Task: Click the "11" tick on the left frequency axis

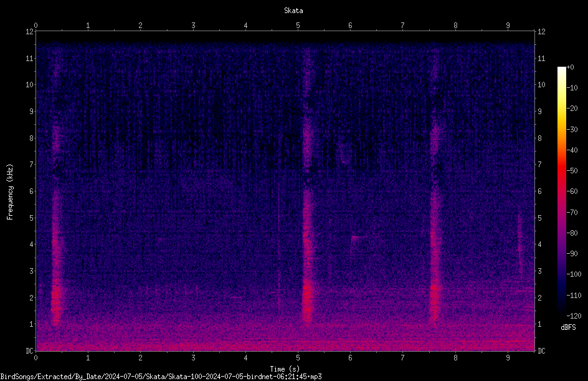Action: 30,58
